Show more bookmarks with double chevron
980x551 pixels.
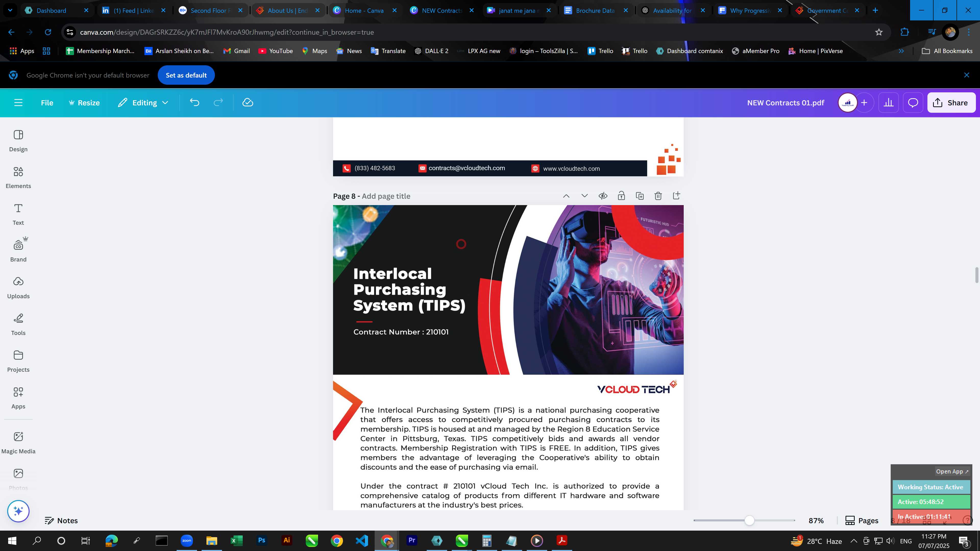click(x=901, y=51)
